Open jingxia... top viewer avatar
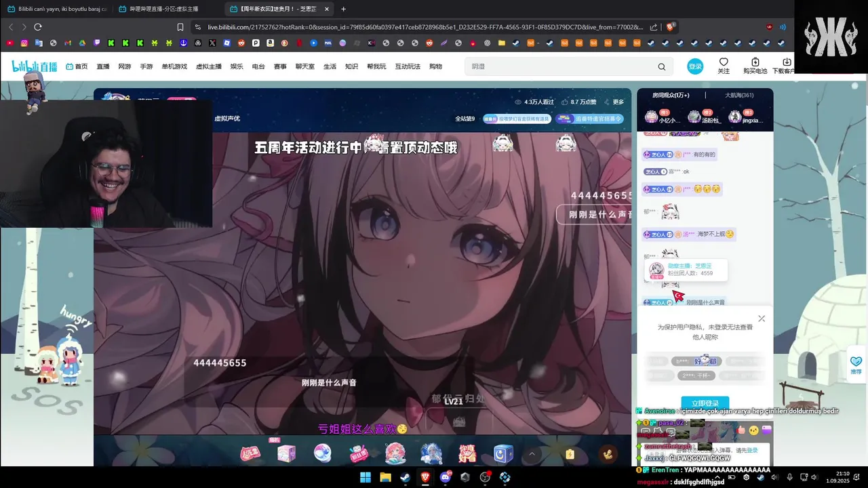Screen dimensions: 868x488 point(734,117)
